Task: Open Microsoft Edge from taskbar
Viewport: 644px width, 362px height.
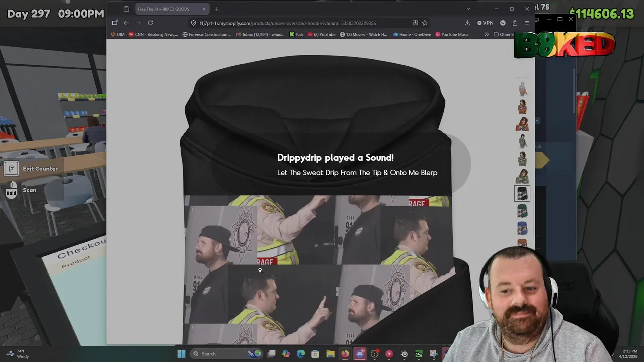Action: coord(301,354)
